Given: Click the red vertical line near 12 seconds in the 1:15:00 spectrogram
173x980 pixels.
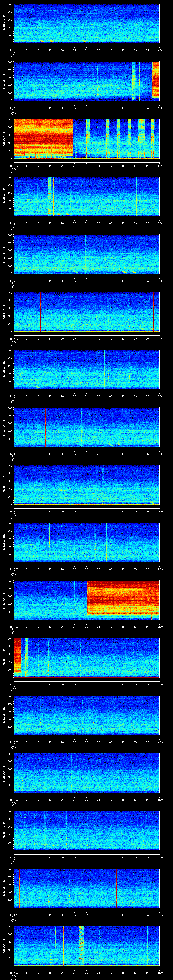Looking at the screenshot, I should coord(44,831).
